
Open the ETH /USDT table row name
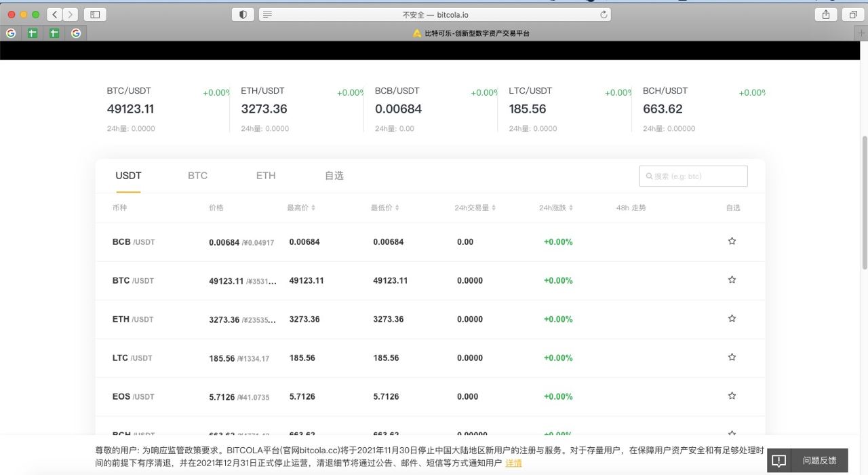pyautogui.click(x=133, y=319)
